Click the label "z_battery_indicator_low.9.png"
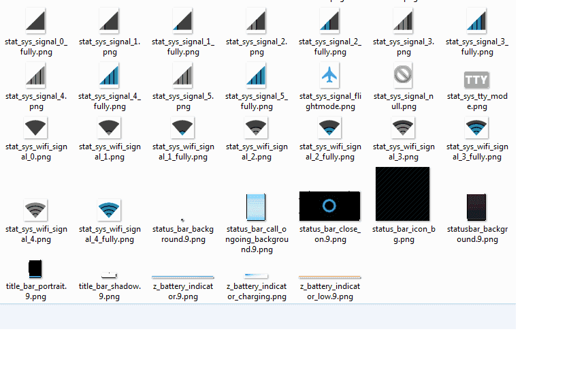The image size is (588, 368). tap(330, 292)
